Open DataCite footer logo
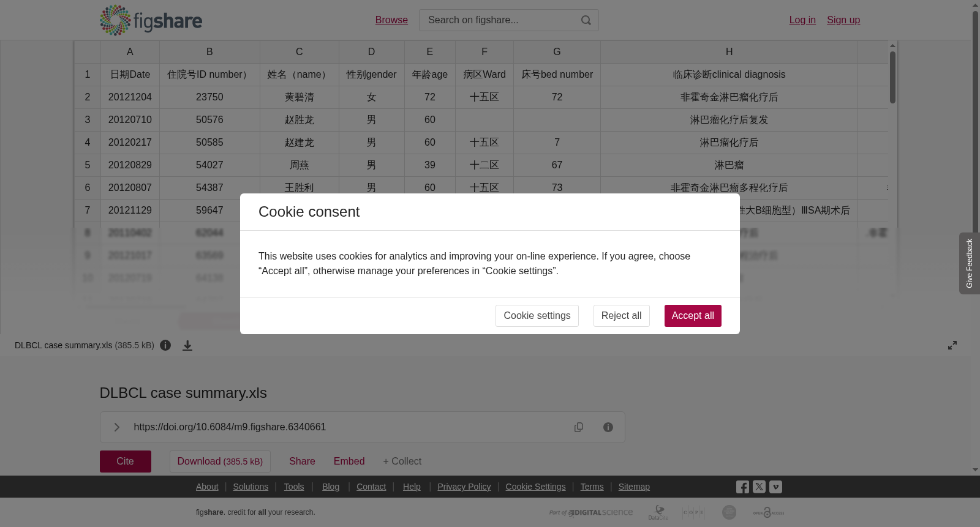This screenshot has height=527, width=980. pos(658,512)
